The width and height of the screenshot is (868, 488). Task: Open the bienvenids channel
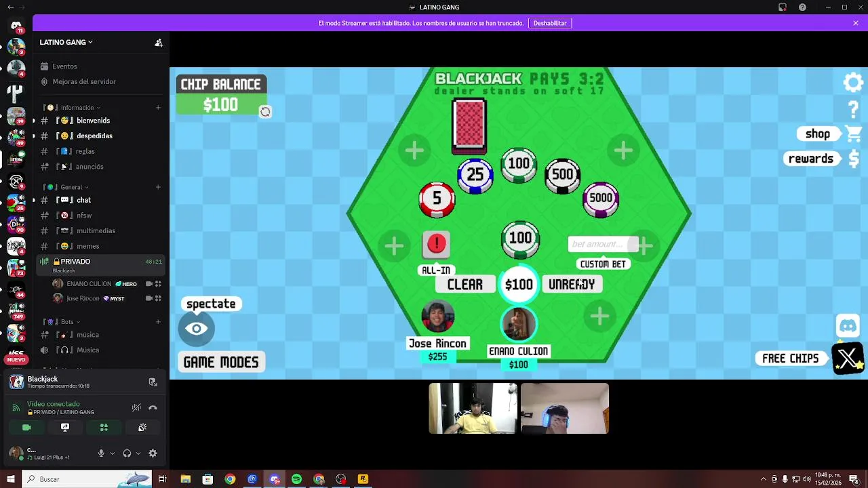pyautogui.click(x=102, y=121)
